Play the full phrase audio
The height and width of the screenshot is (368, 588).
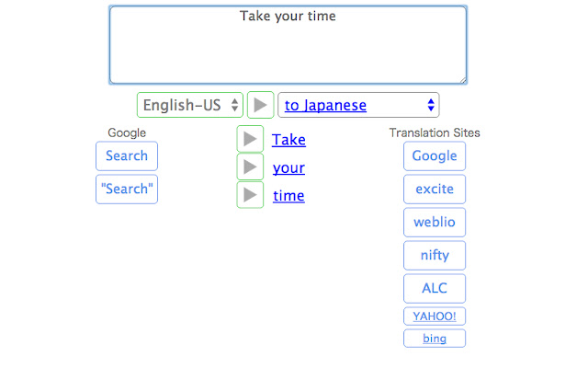click(x=261, y=105)
